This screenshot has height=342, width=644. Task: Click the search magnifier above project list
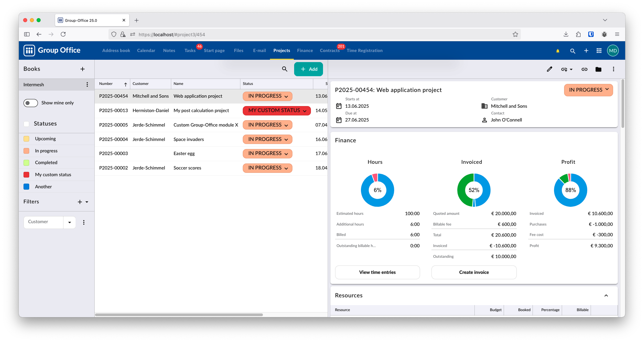pyautogui.click(x=285, y=69)
